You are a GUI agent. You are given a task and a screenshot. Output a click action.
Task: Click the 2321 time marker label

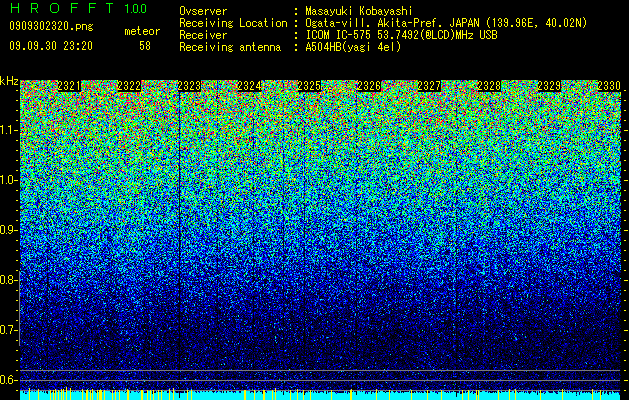tap(69, 86)
